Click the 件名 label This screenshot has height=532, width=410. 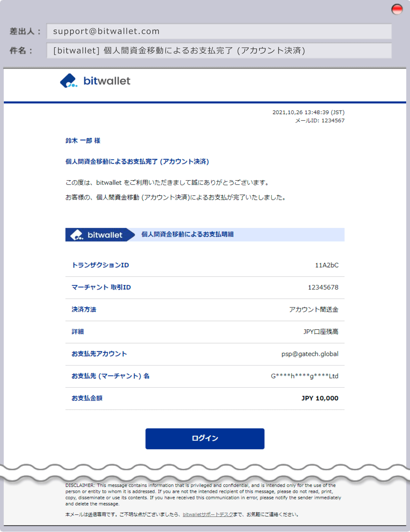point(21,51)
